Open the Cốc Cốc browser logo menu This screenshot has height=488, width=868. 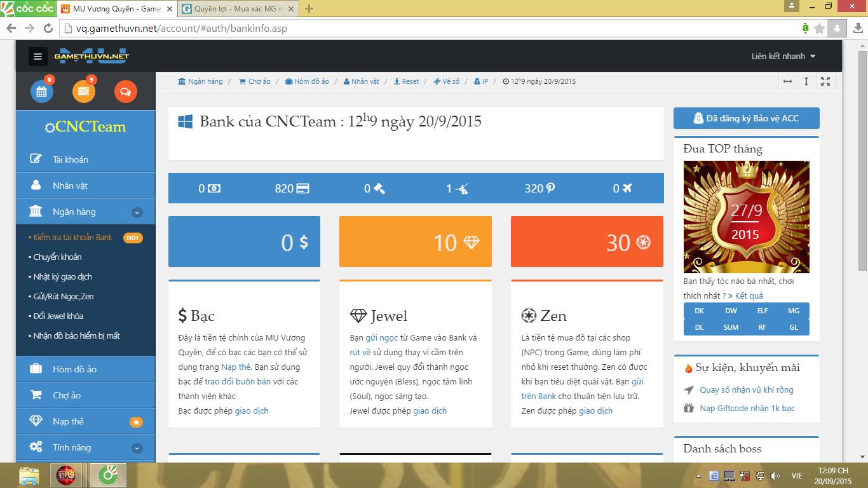27,8
